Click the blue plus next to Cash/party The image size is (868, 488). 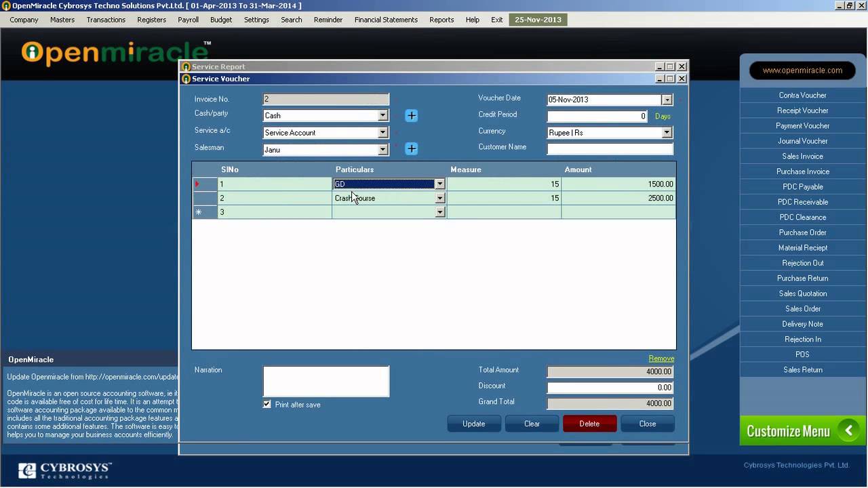(x=411, y=116)
